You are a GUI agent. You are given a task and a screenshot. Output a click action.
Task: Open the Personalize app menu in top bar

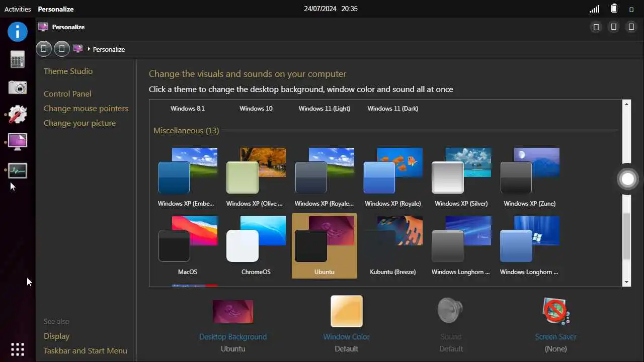tap(56, 9)
